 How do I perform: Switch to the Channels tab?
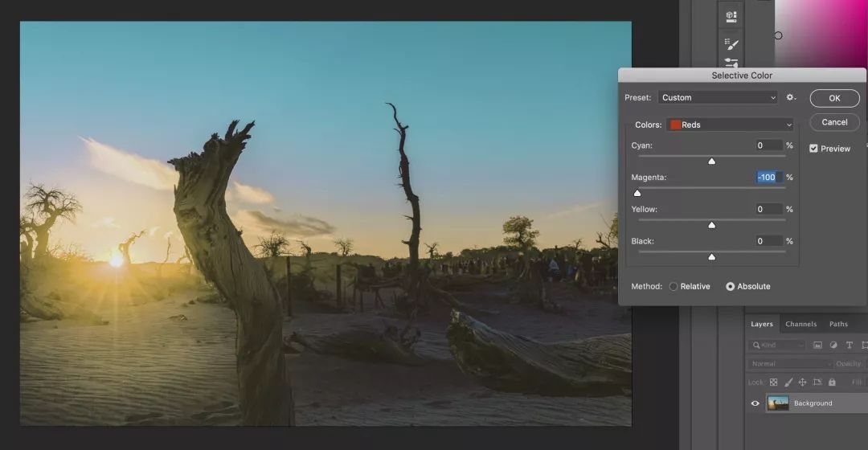[800, 325]
